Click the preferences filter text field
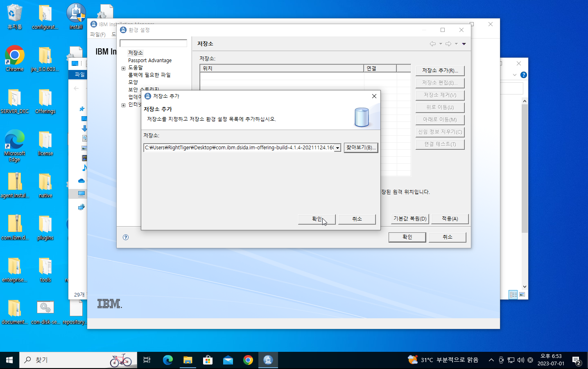The image size is (588, 369). [x=153, y=43]
